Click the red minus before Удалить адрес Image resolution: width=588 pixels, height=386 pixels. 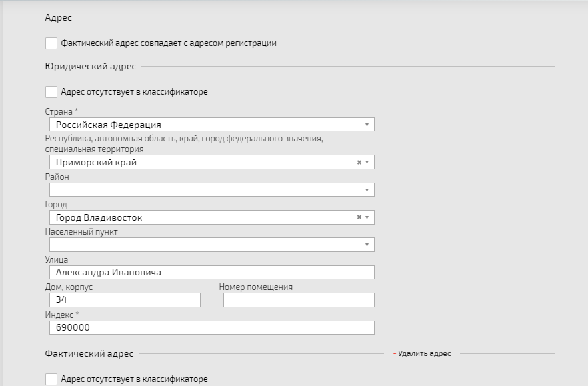395,353
